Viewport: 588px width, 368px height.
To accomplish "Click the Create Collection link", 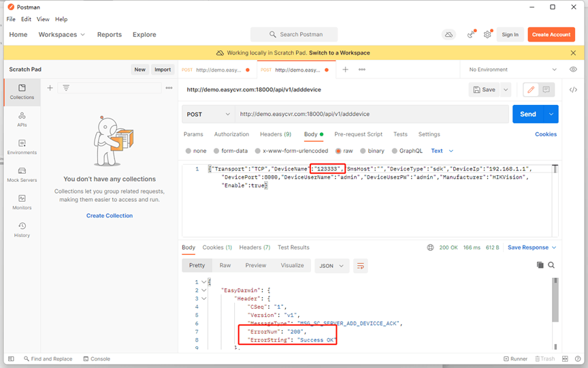I will (110, 216).
